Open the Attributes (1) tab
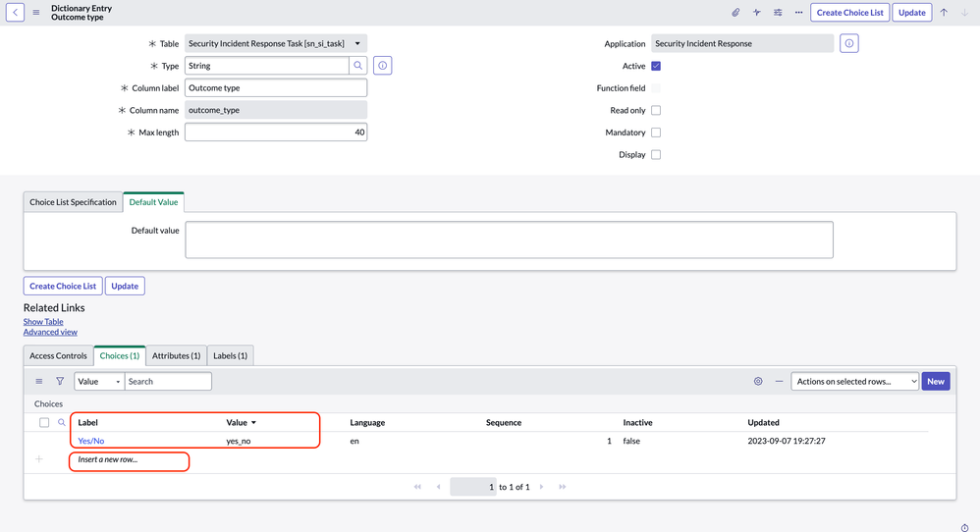Viewport: 980px width, 532px height. click(x=176, y=356)
